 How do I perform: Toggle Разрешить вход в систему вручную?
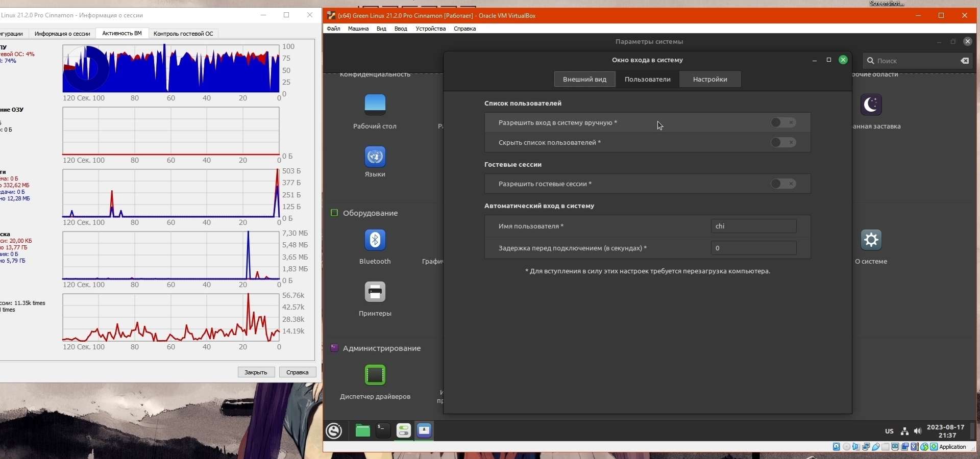(783, 122)
